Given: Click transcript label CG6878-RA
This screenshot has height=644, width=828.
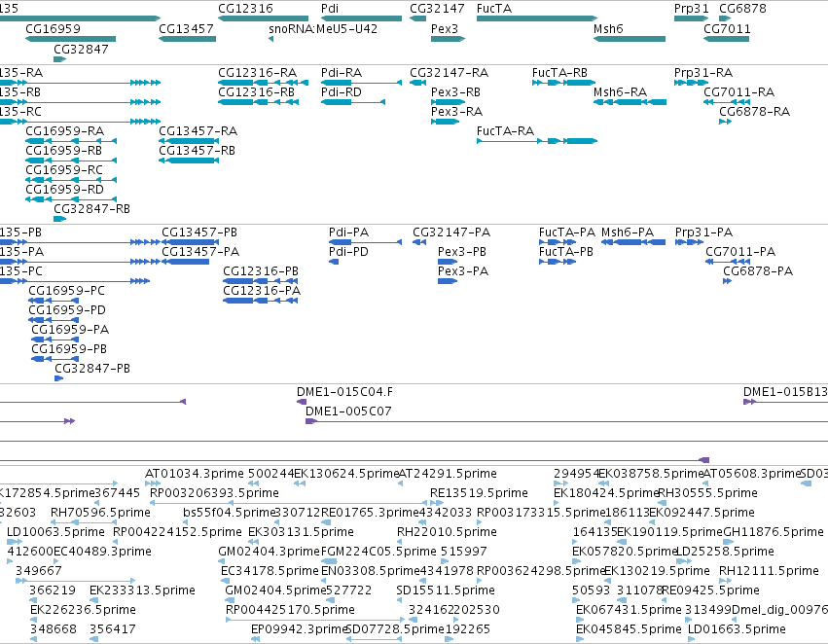Looking at the screenshot, I should (x=755, y=112).
